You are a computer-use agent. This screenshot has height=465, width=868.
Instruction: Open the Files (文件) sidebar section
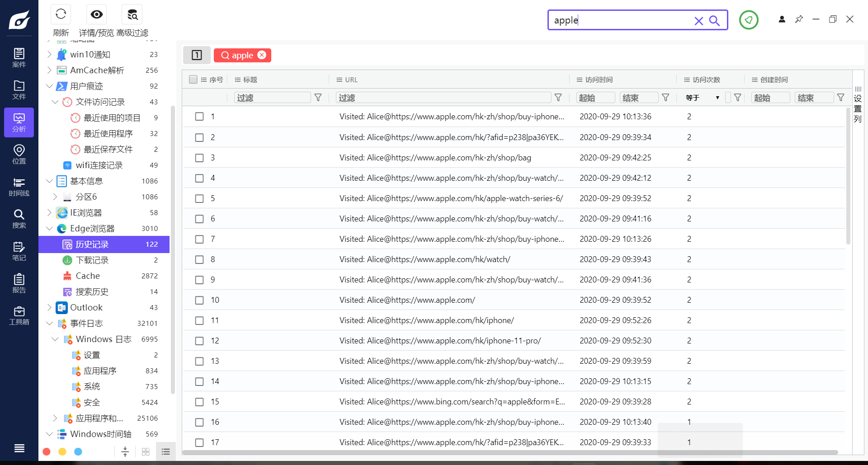[x=19, y=90]
